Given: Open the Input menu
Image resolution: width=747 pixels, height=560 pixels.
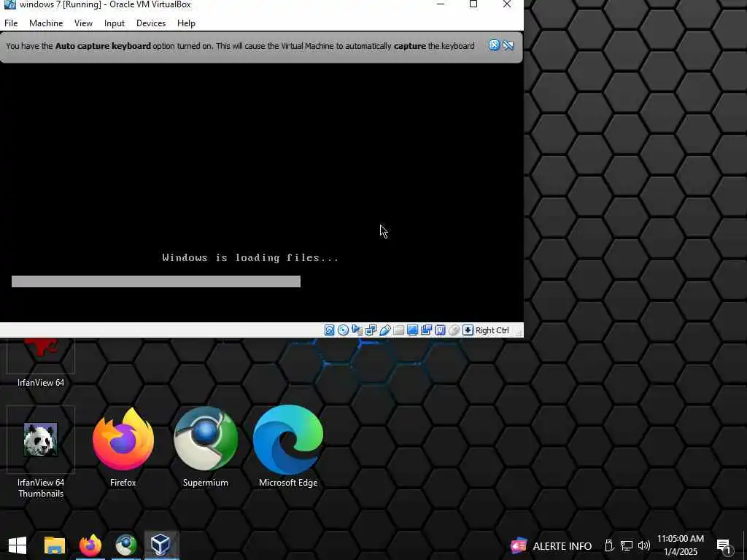Looking at the screenshot, I should 115,23.
